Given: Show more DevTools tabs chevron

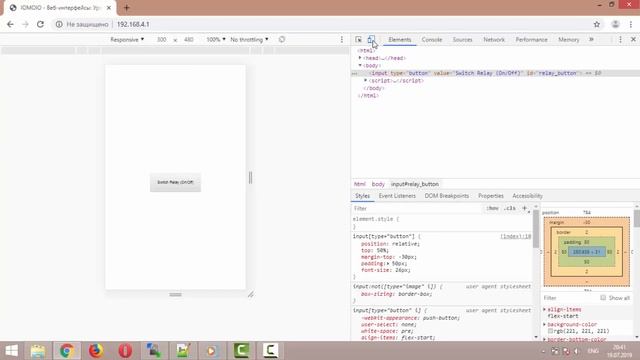Looking at the screenshot, I should (x=591, y=40).
